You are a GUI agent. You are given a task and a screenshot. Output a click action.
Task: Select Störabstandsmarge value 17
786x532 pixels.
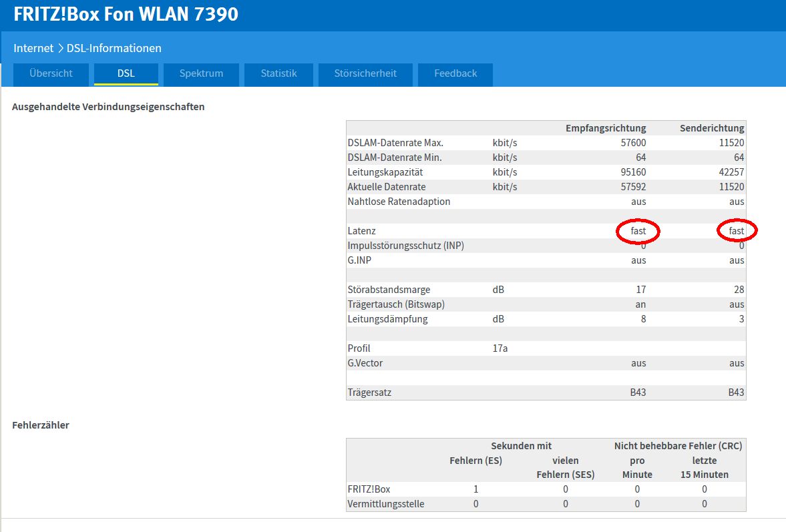pos(641,290)
